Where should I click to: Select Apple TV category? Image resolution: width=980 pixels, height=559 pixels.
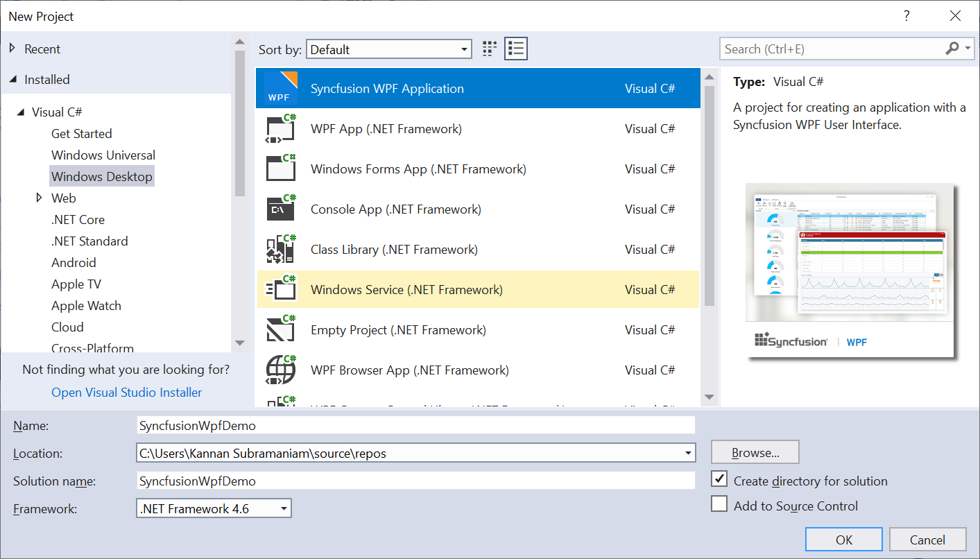click(x=76, y=284)
